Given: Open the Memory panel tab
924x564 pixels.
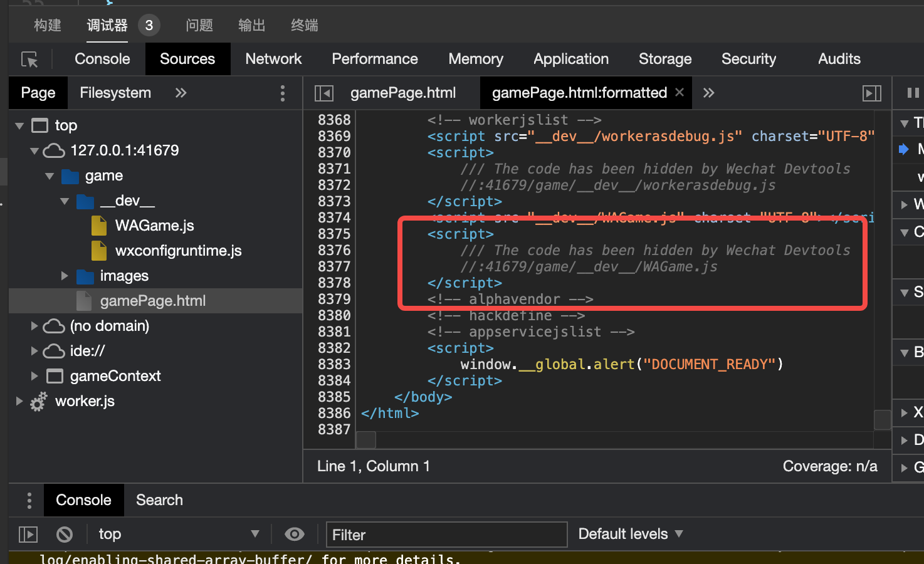Looking at the screenshot, I should coord(476,59).
